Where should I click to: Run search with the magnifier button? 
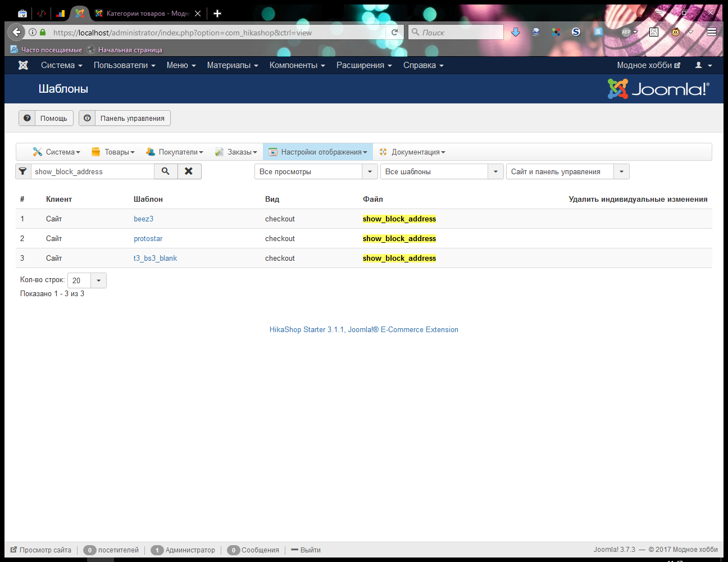(166, 171)
